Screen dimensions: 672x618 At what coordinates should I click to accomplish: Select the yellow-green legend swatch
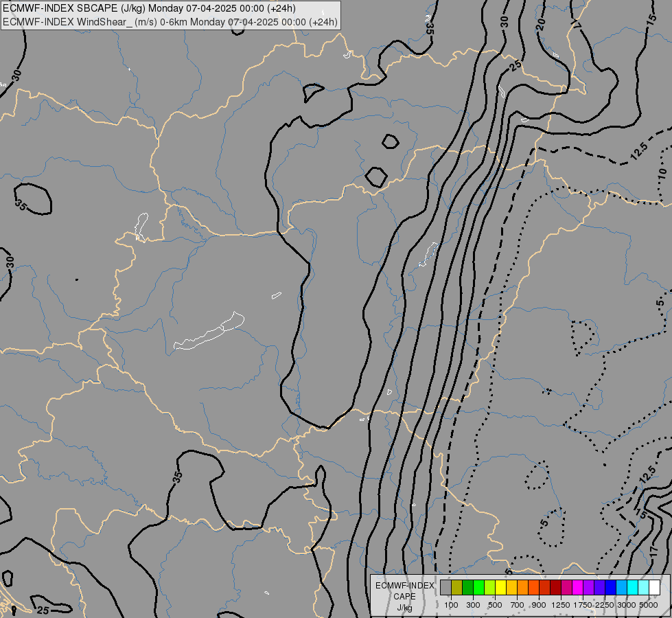click(490, 587)
